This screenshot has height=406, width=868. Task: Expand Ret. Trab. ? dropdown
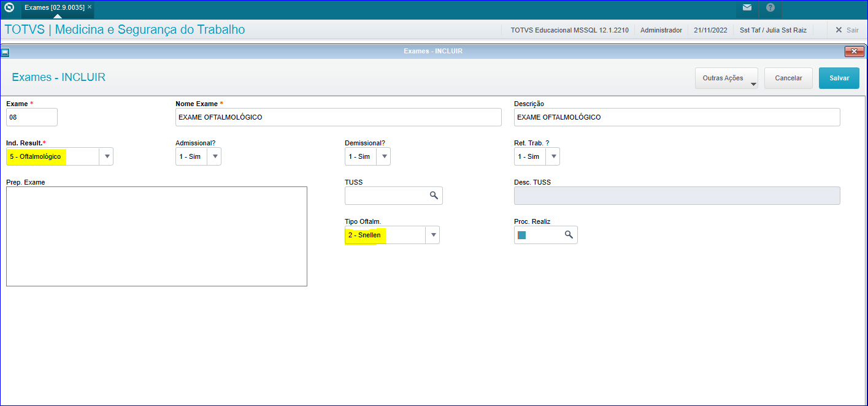coord(553,156)
